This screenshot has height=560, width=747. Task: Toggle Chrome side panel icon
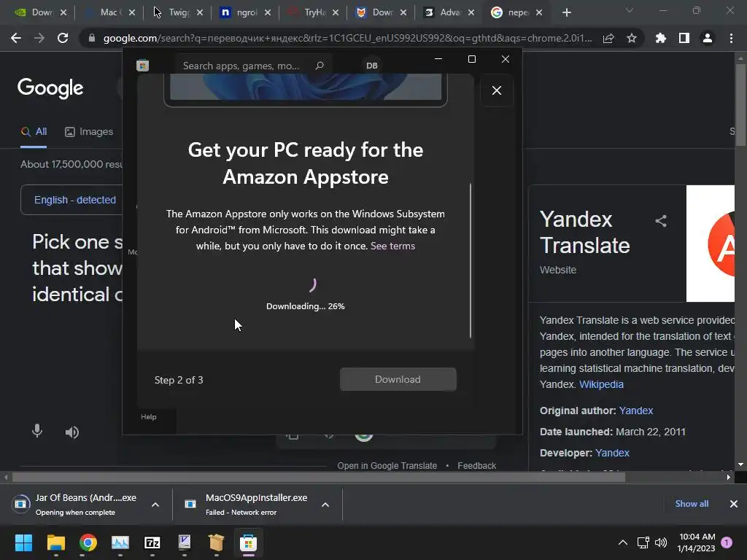click(x=684, y=38)
